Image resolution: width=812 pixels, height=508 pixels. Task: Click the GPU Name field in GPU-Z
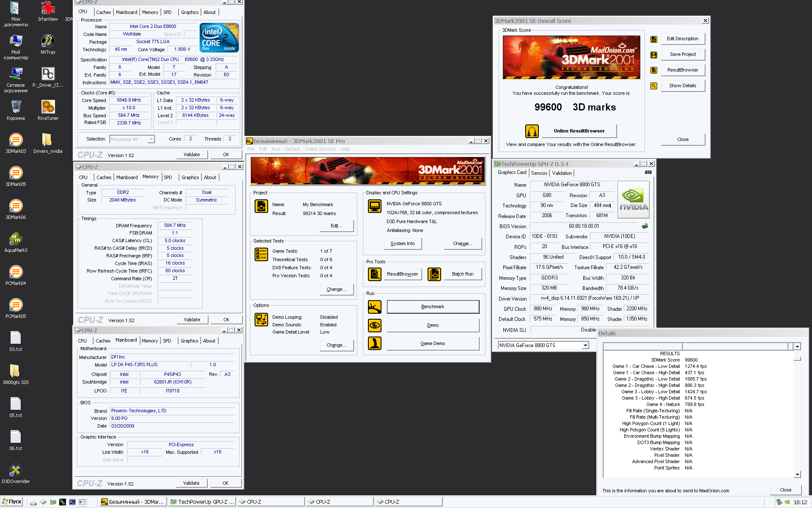pos(572,185)
